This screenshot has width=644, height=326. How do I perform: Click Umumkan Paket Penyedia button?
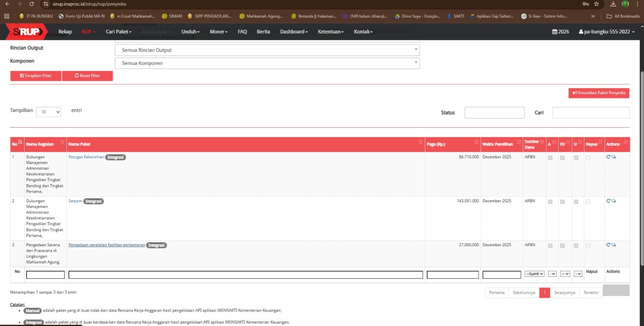[x=598, y=93]
